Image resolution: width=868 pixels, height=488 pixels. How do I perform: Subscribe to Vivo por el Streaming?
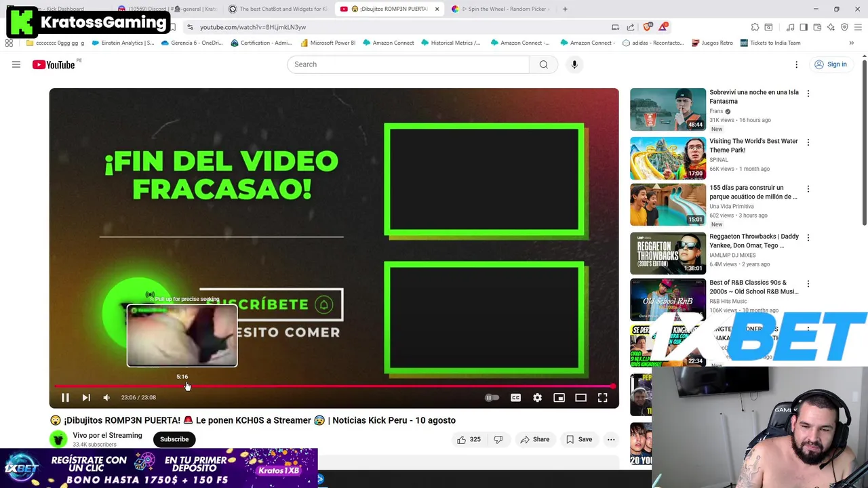174,439
